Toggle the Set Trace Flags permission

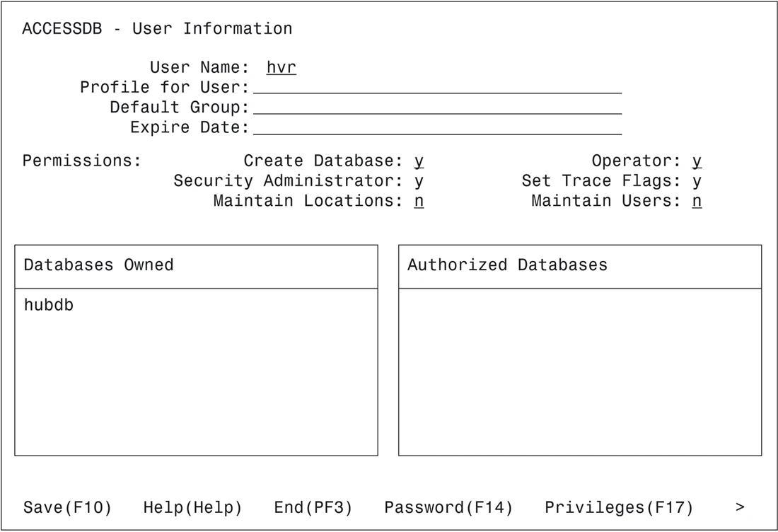(x=697, y=180)
